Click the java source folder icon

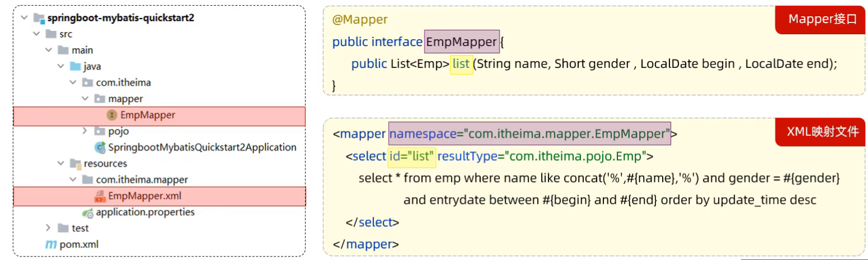[75, 66]
